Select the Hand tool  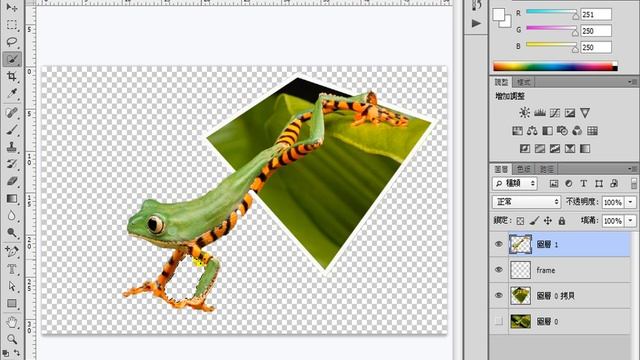click(x=12, y=322)
